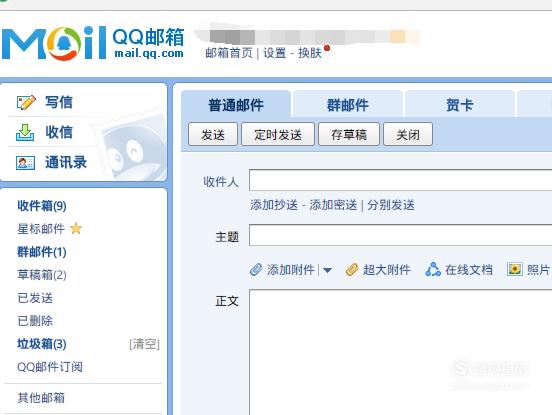
Task: Open the 星标邮件 folder
Action: point(41,229)
